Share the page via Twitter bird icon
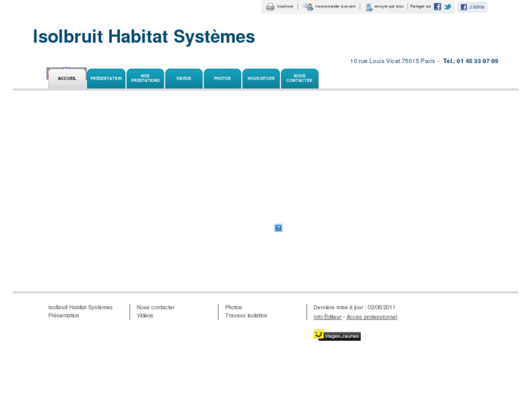 [447, 7]
